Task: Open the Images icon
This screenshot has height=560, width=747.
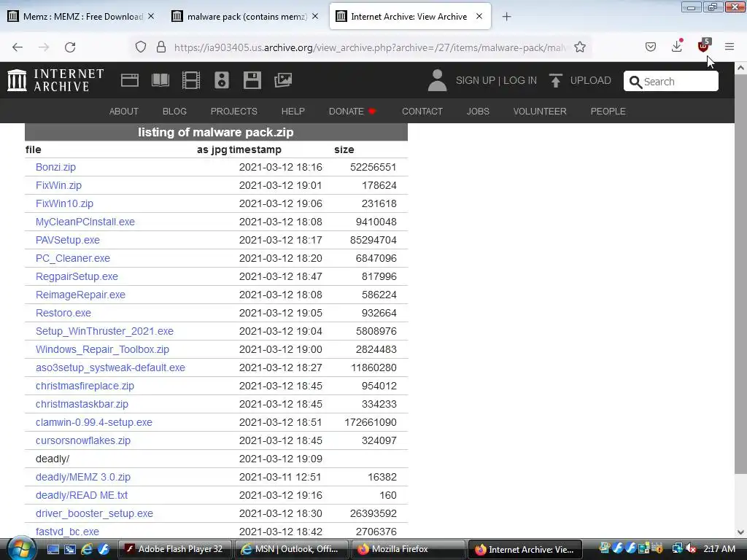Action: [x=283, y=80]
